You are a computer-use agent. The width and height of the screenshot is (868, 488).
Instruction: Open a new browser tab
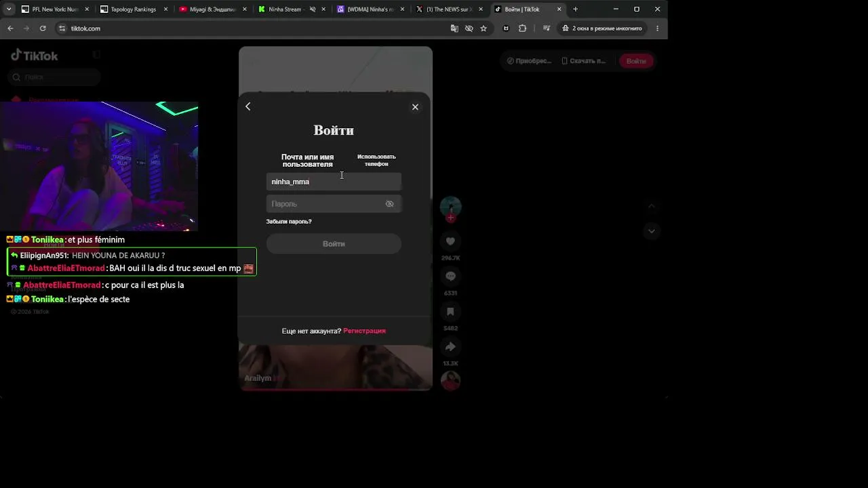point(575,9)
